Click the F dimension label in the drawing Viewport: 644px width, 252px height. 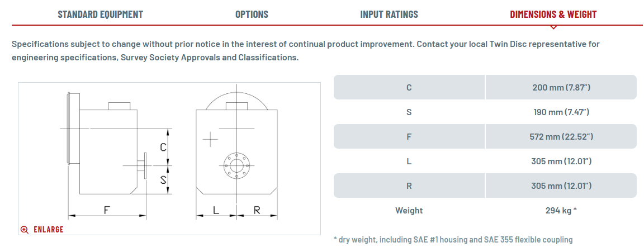(x=106, y=210)
